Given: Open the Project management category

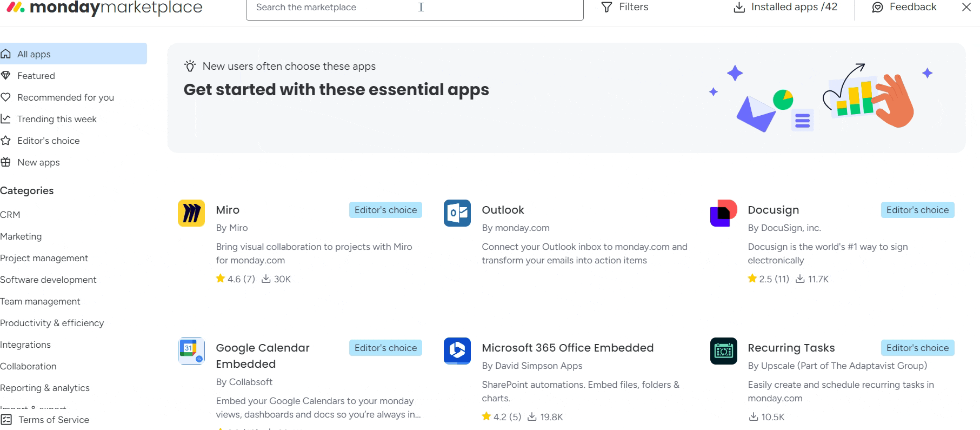Looking at the screenshot, I should (x=44, y=258).
